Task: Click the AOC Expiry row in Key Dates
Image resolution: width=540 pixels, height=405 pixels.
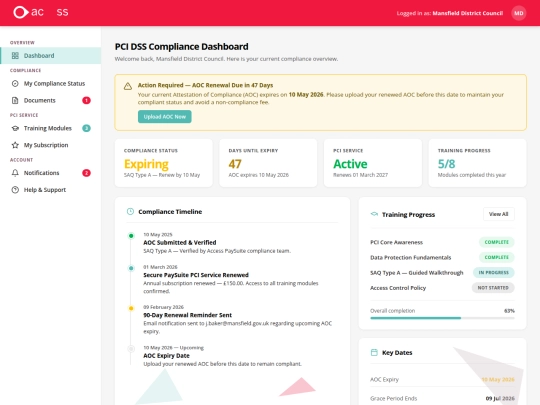Action: coord(442,379)
